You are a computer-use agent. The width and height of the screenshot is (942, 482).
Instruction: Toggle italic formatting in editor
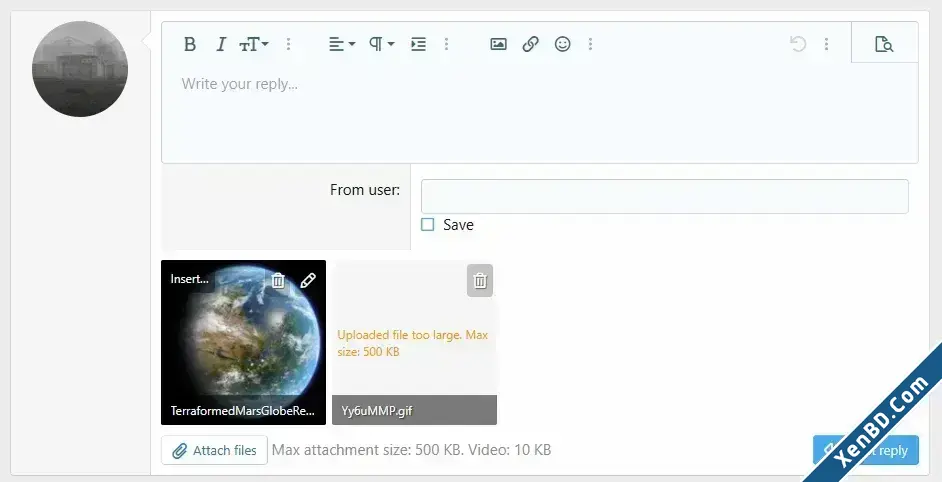click(221, 44)
